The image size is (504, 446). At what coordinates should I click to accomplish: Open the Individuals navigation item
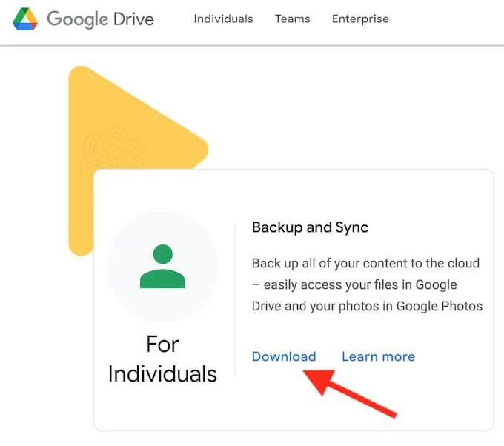(223, 19)
